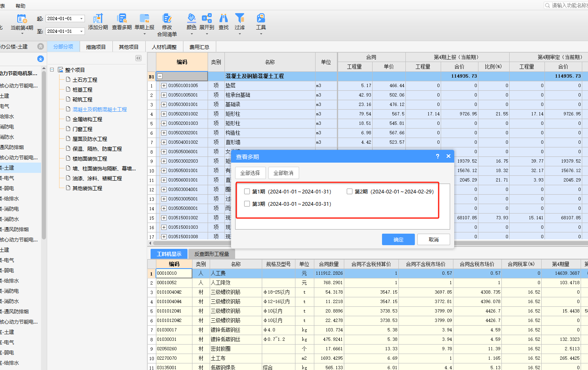This screenshot has height=370, width=588.
Task: Click the document icon of 楼地面装饰工程
Action: (69, 159)
